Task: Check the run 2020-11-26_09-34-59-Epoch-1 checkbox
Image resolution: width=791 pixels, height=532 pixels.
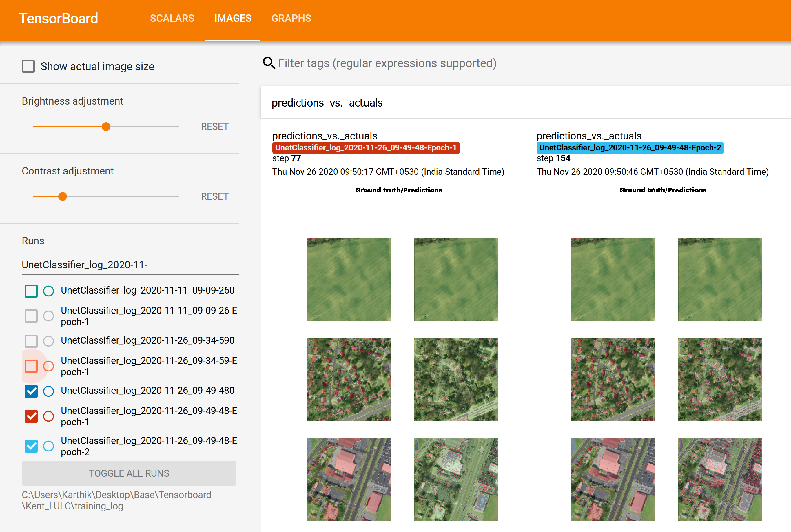Action: pyautogui.click(x=31, y=366)
